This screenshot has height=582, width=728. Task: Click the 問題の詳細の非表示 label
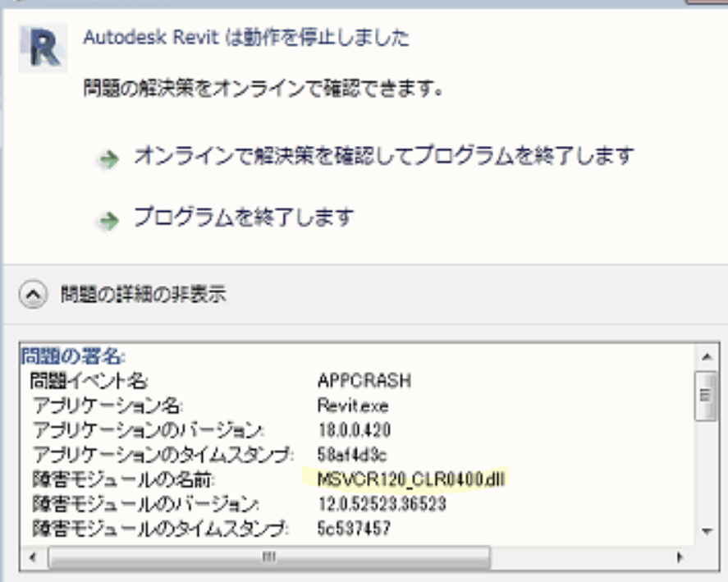(x=143, y=294)
